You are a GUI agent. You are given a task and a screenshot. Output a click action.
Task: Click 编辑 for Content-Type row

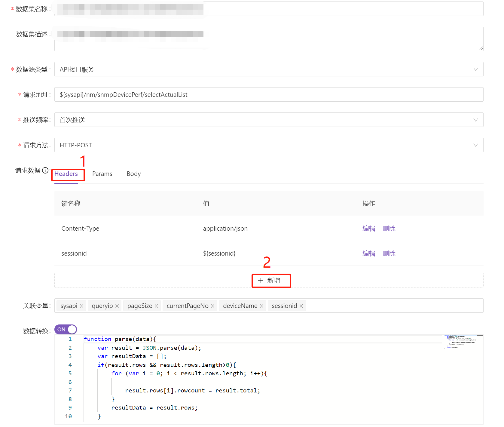[369, 229]
